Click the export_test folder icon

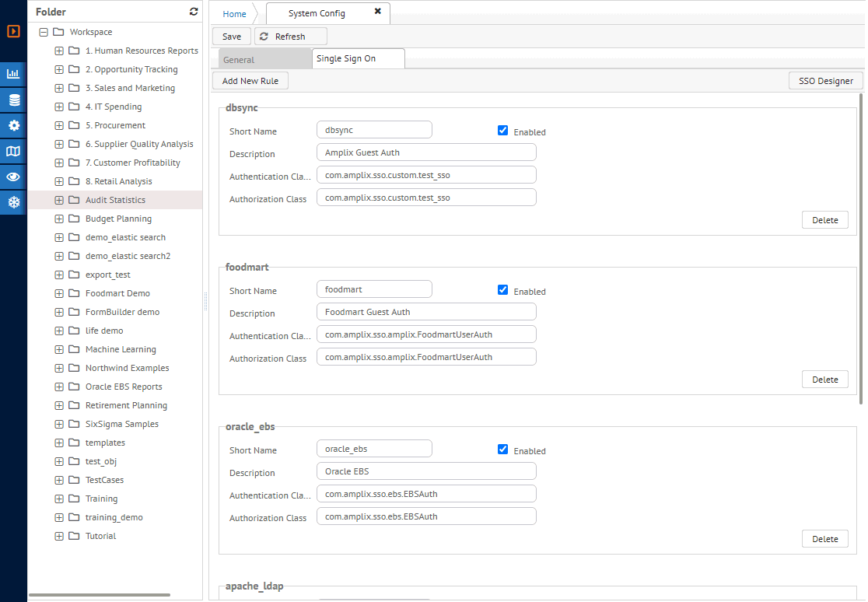(74, 275)
